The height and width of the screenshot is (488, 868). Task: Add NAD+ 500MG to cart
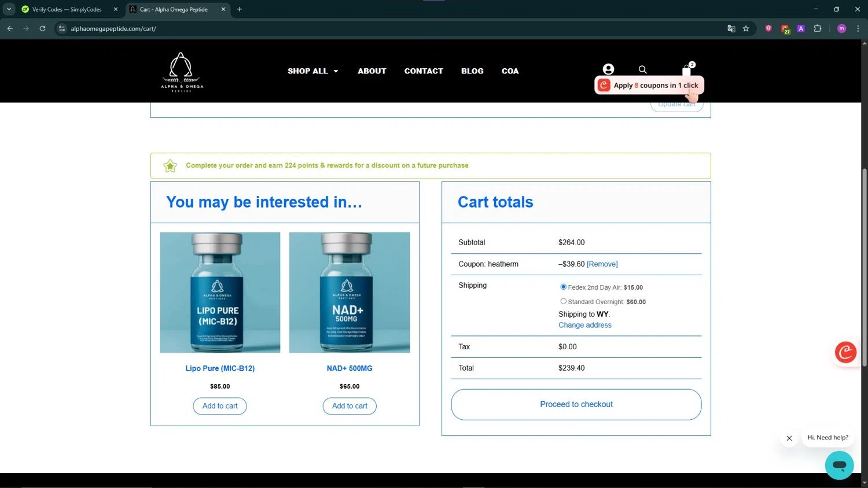pos(350,406)
